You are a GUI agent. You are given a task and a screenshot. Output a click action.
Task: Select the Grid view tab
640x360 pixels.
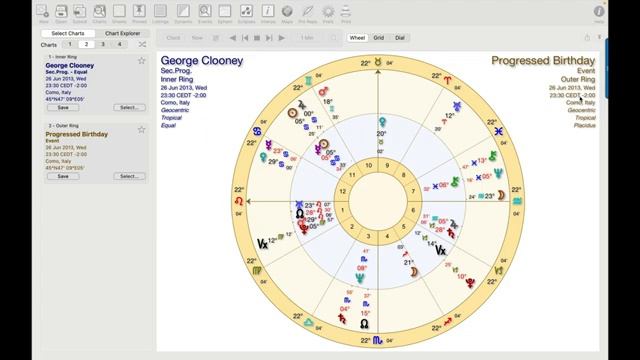[378, 38]
